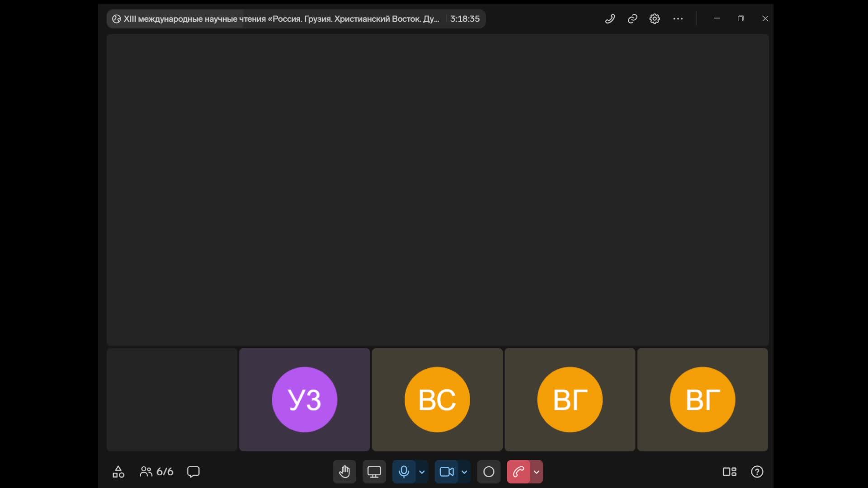Start recording with the circle button
The height and width of the screenshot is (488, 868).
click(x=489, y=472)
